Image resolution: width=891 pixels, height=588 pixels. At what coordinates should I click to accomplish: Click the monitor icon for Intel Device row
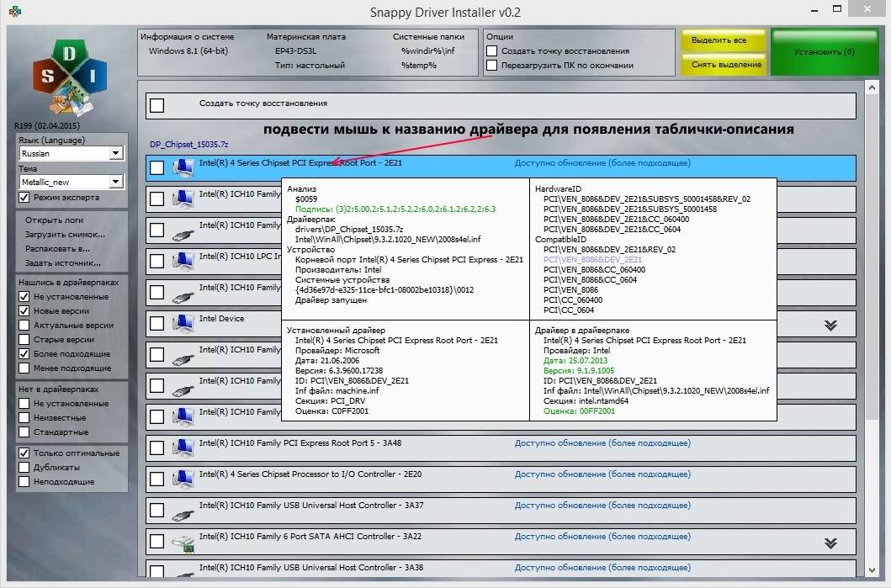pos(183,323)
